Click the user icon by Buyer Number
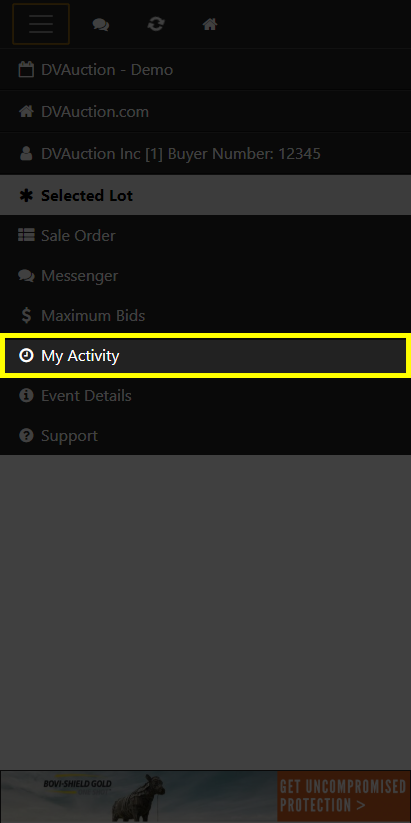411x823 pixels. pyautogui.click(x=26, y=154)
